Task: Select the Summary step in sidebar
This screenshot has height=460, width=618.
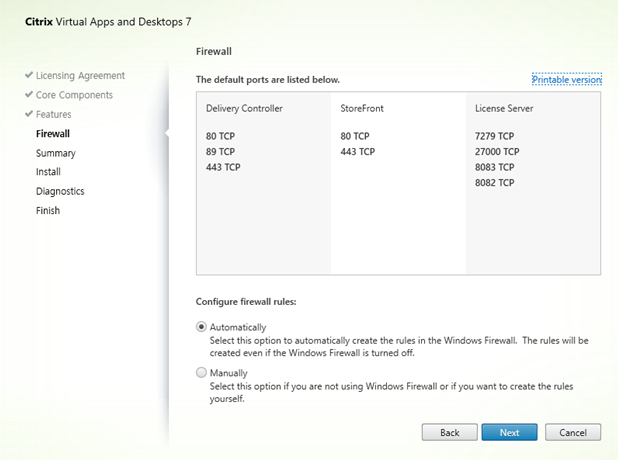Action: (x=56, y=153)
